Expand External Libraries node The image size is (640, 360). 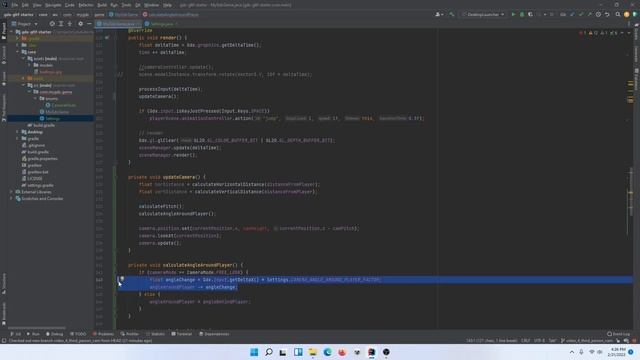coord(11,192)
